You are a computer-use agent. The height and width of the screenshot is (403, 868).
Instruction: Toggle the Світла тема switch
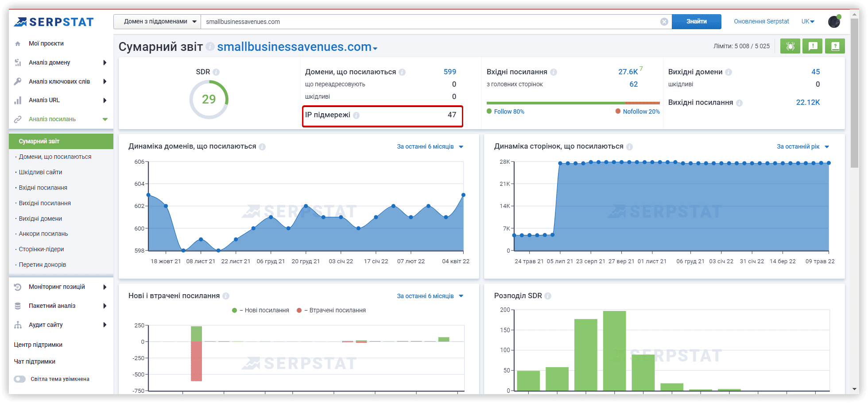[x=20, y=379]
